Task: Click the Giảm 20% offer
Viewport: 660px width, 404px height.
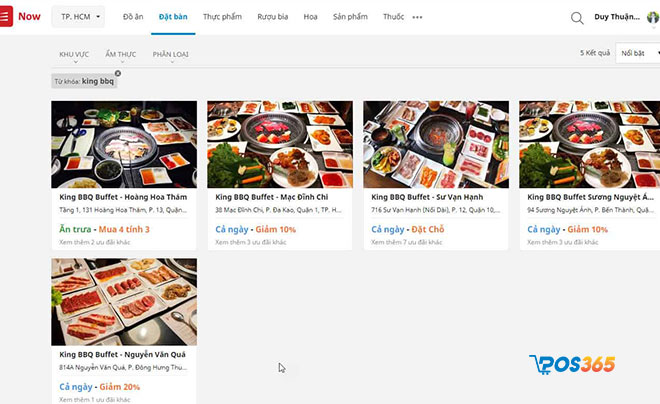Action: pos(120,387)
